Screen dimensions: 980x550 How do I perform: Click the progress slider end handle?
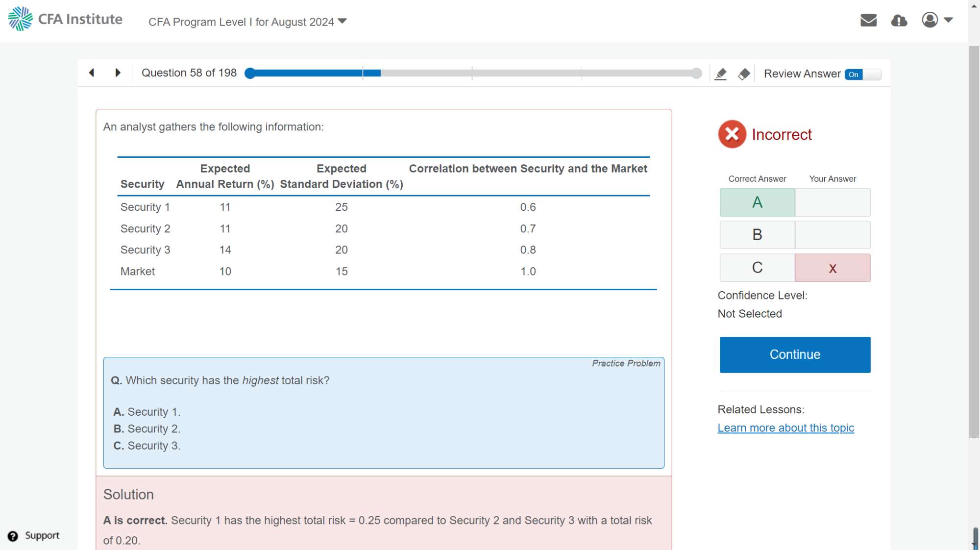click(x=696, y=74)
